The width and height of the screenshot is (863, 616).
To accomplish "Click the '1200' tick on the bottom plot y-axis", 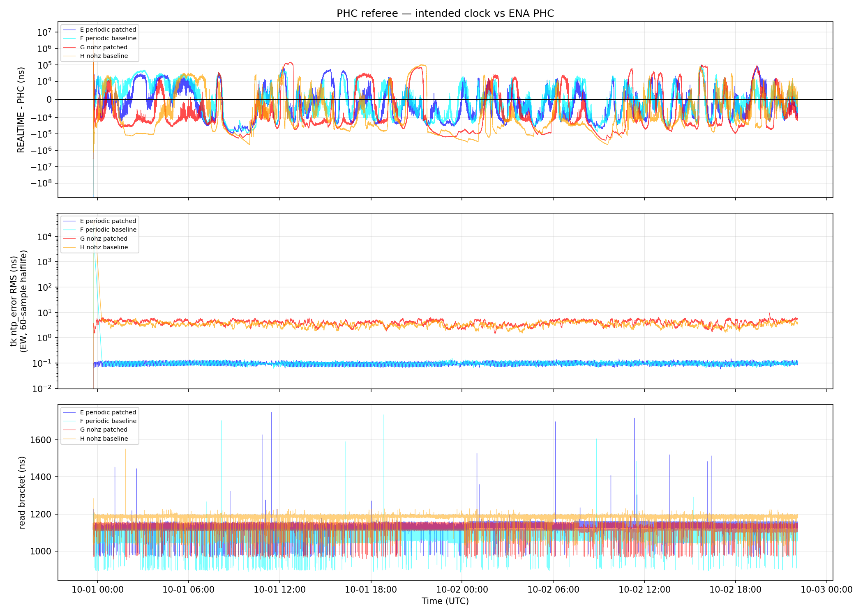I will 41,514.
